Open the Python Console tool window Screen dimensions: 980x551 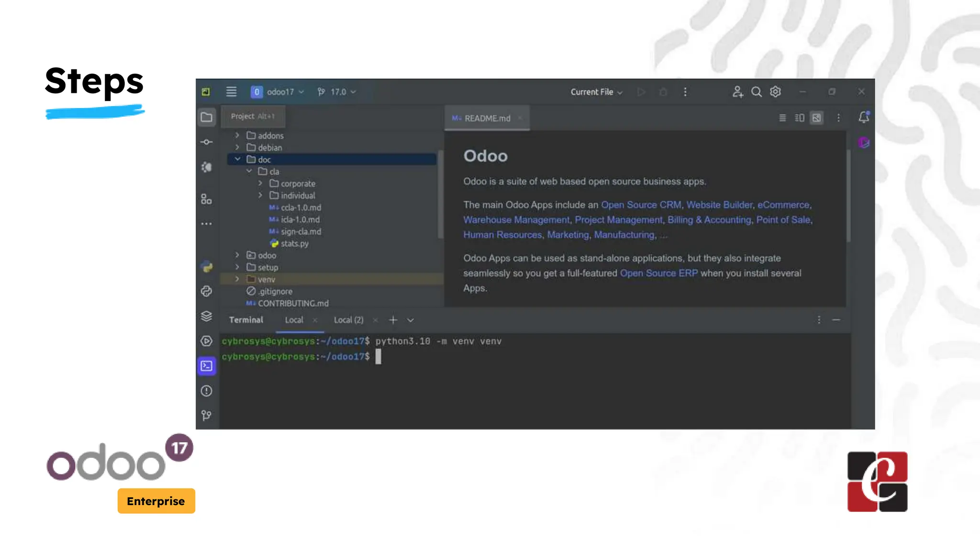pyautogui.click(x=207, y=291)
